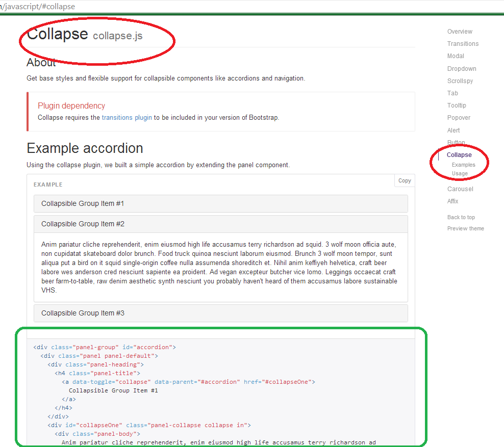The image size is (504, 447).
Task: Click the Copy button on example
Action: coord(405,181)
